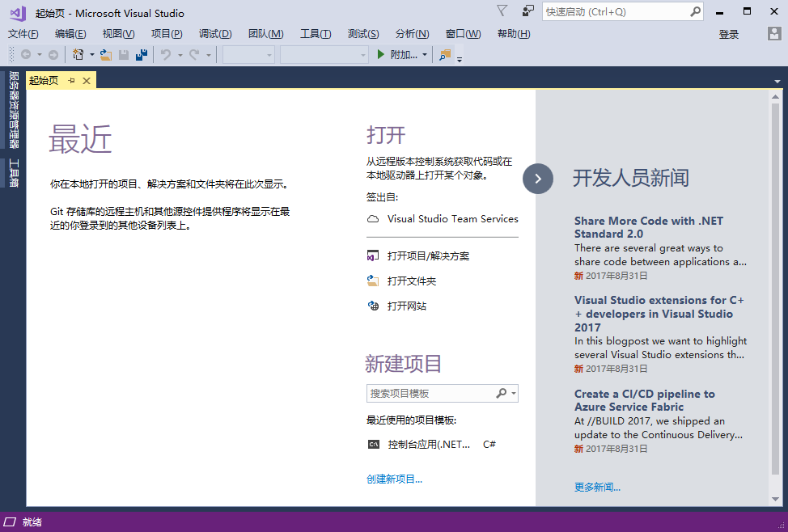
Task: Click the account avatar icon at top right
Action: pos(774,34)
